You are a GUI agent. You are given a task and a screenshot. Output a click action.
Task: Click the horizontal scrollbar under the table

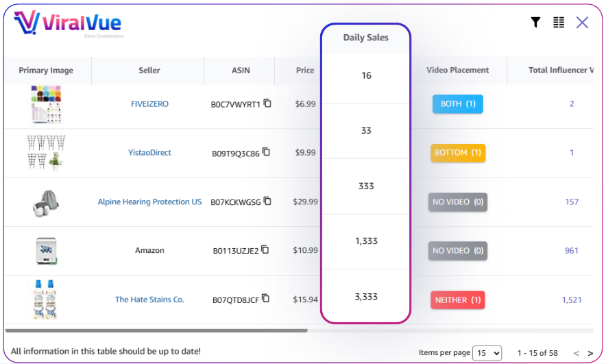(156, 331)
